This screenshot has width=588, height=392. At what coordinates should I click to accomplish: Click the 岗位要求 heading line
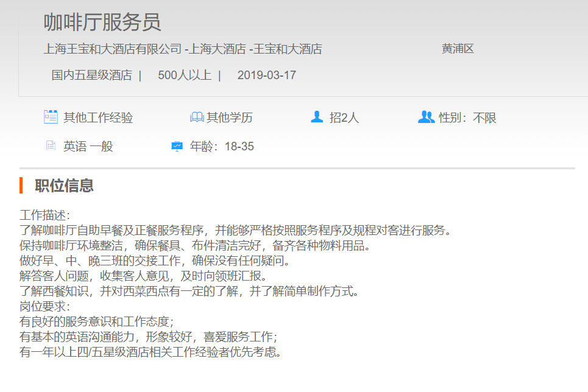pos(45,306)
